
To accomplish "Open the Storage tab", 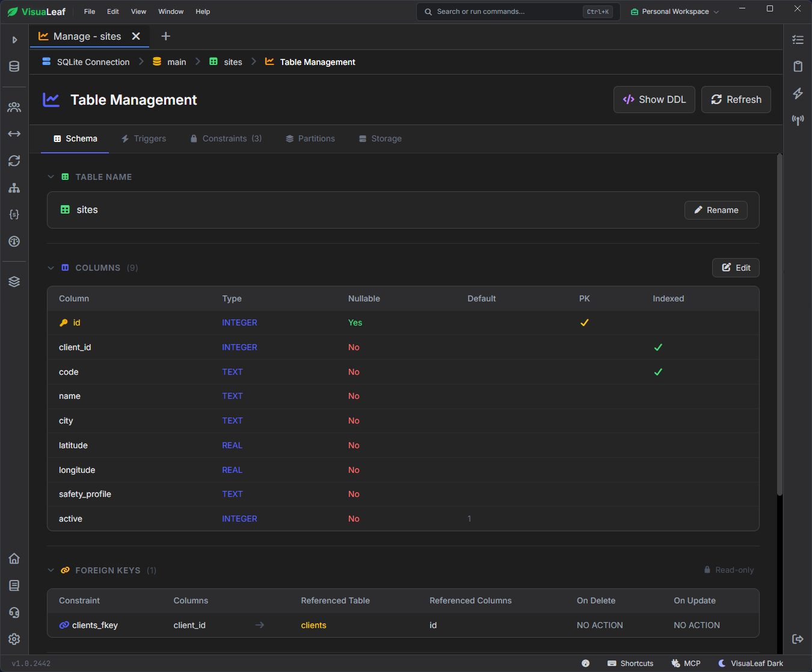I will 380,138.
